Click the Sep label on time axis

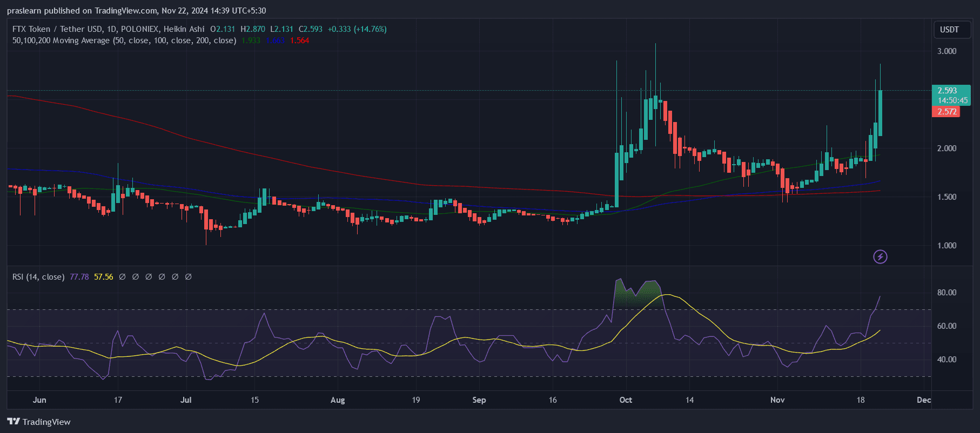click(479, 400)
